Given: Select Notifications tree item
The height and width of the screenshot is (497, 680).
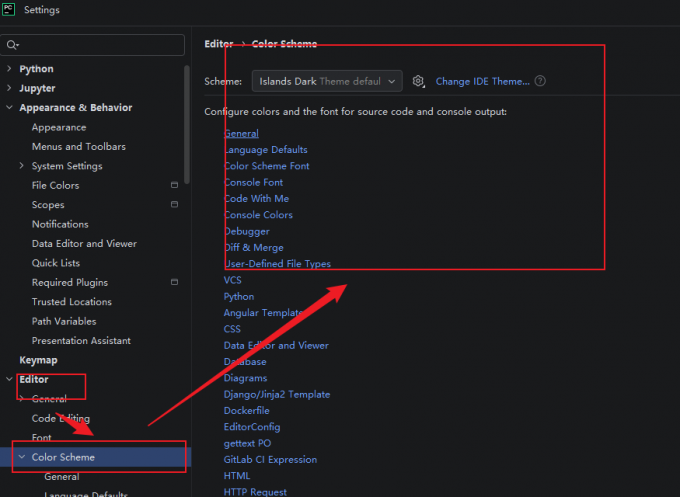Looking at the screenshot, I should coord(60,224).
